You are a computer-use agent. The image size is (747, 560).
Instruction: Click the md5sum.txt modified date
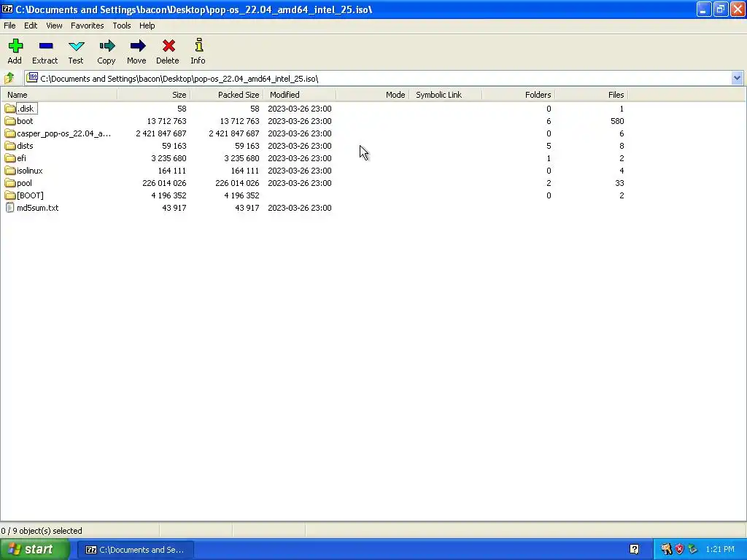tap(300, 208)
